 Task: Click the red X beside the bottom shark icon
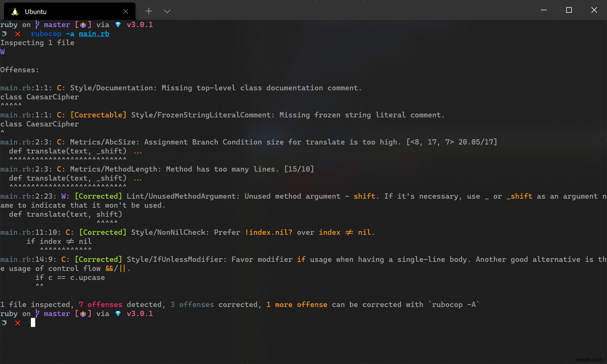tap(17, 323)
